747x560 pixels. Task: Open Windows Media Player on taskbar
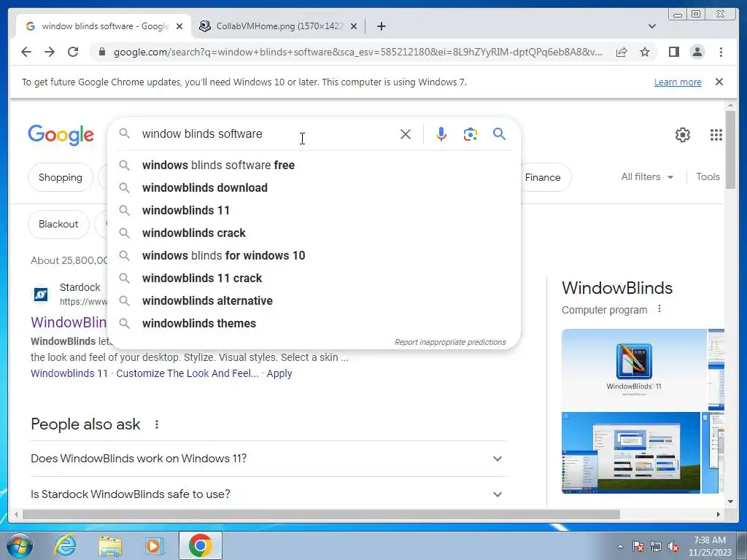tap(154, 545)
